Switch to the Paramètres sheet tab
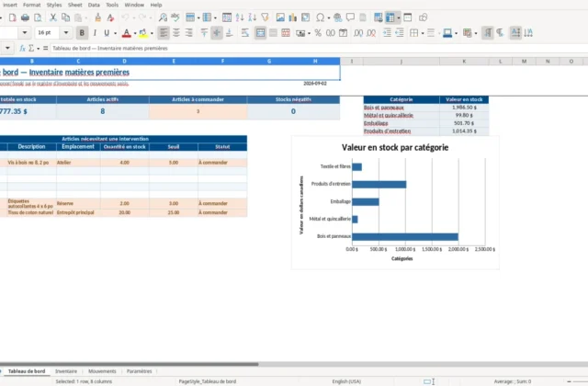 coord(139,371)
